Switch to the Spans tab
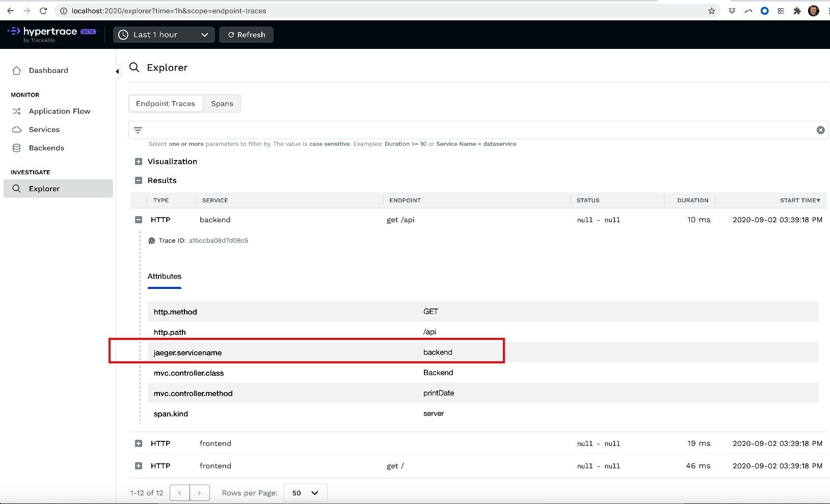 222,103
